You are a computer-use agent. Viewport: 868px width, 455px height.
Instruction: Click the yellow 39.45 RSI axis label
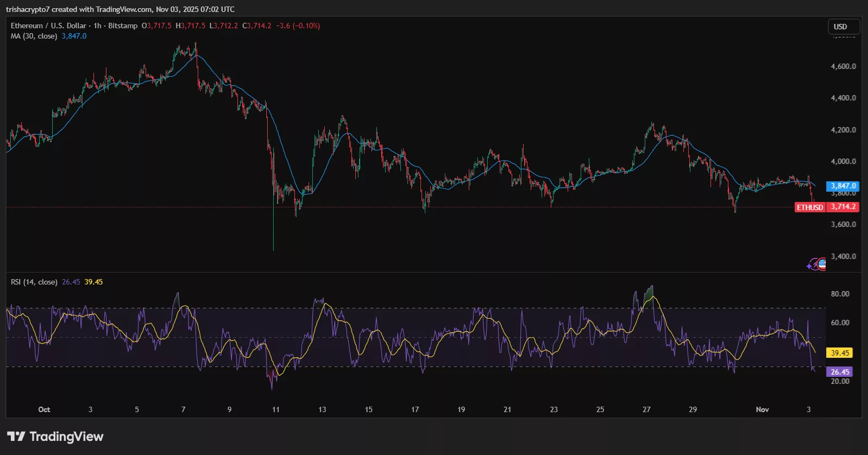(840, 353)
